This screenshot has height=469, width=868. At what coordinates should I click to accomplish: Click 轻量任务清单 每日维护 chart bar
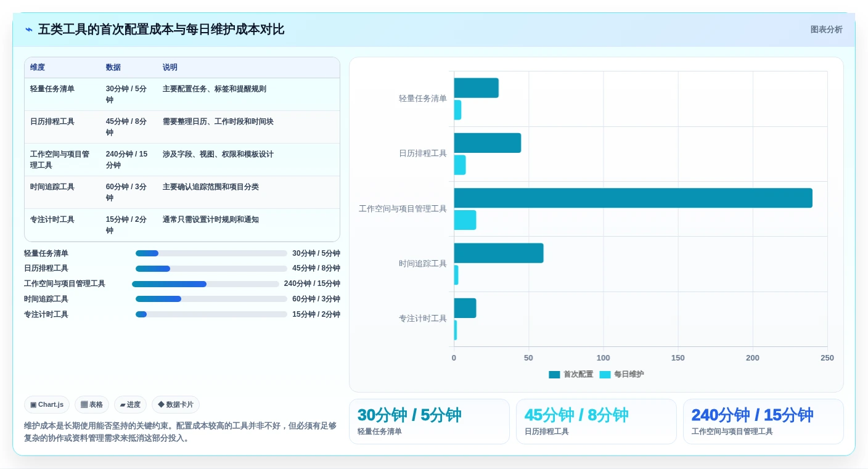(x=458, y=110)
